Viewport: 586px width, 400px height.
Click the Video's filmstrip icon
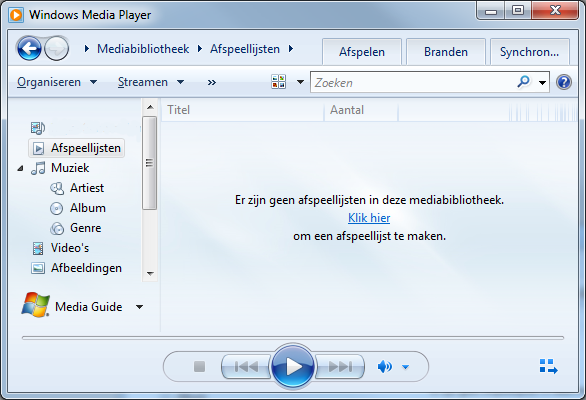(38, 248)
